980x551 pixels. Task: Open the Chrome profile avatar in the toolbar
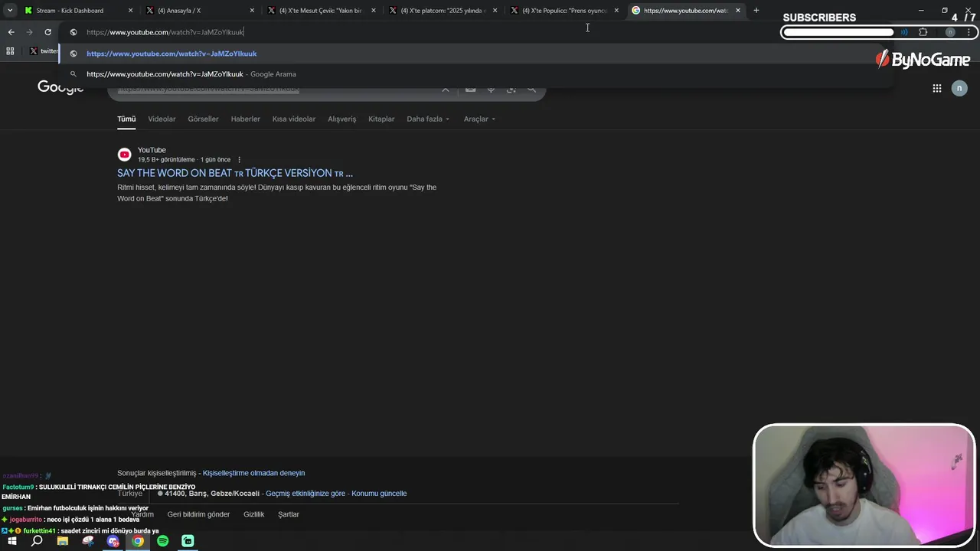coord(950,32)
